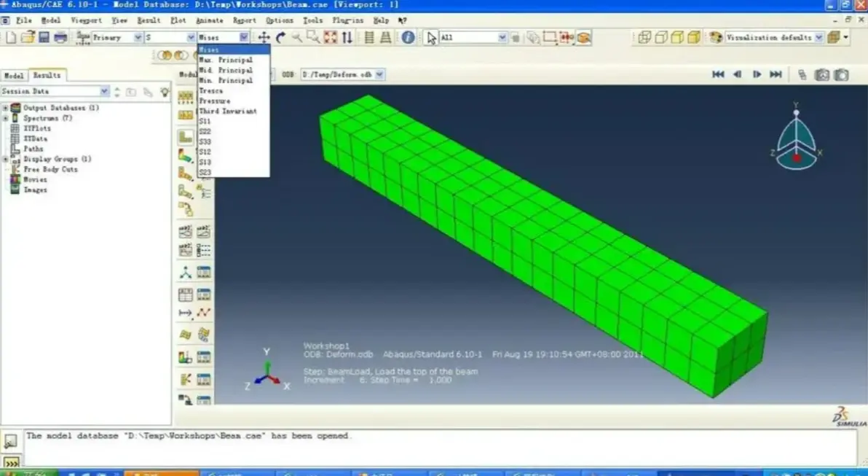
Task: Select Movies in the results tree
Action: click(35, 179)
